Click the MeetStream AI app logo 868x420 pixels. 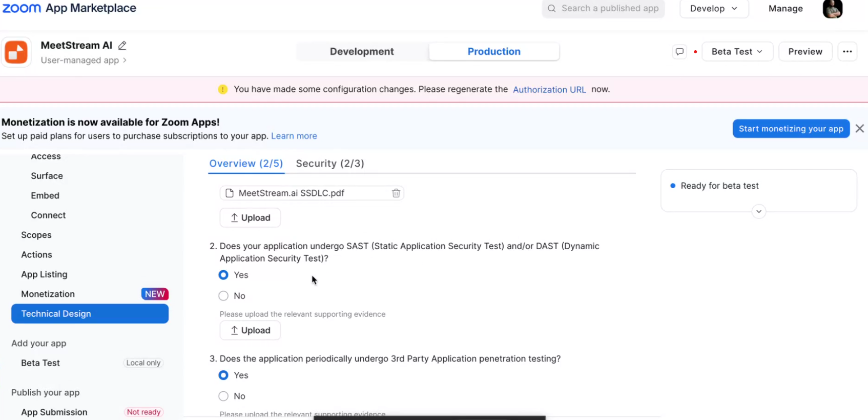(16, 52)
